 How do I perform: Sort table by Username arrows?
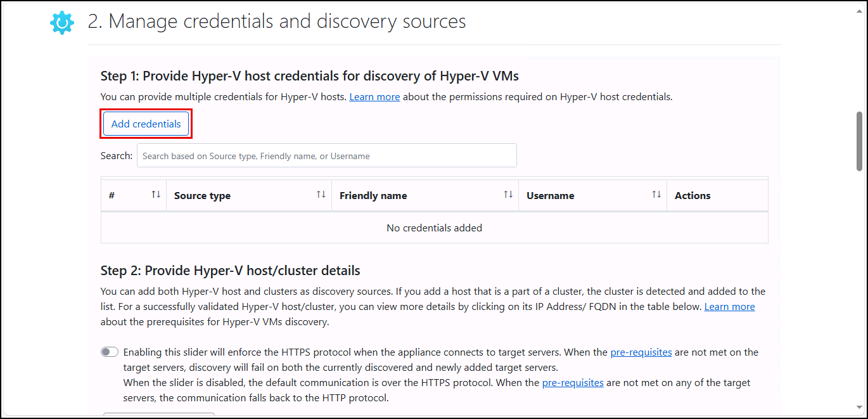click(x=656, y=195)
